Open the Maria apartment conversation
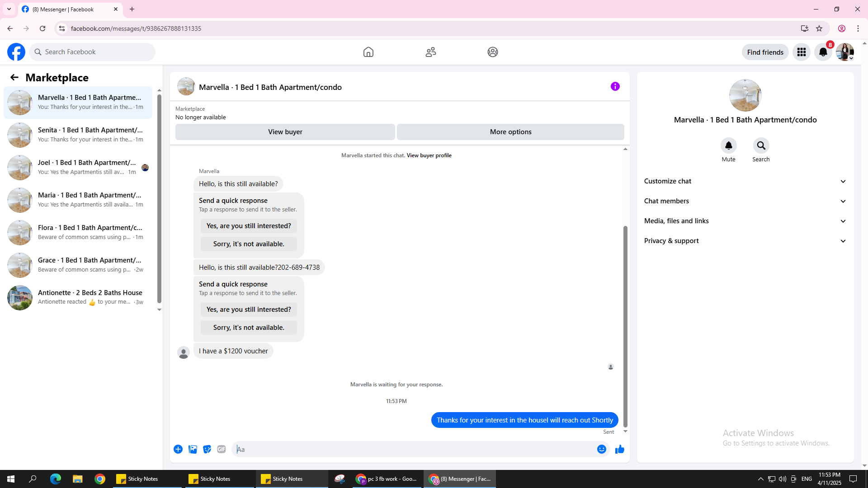868x488 pixels. click(x=78, y=200)
